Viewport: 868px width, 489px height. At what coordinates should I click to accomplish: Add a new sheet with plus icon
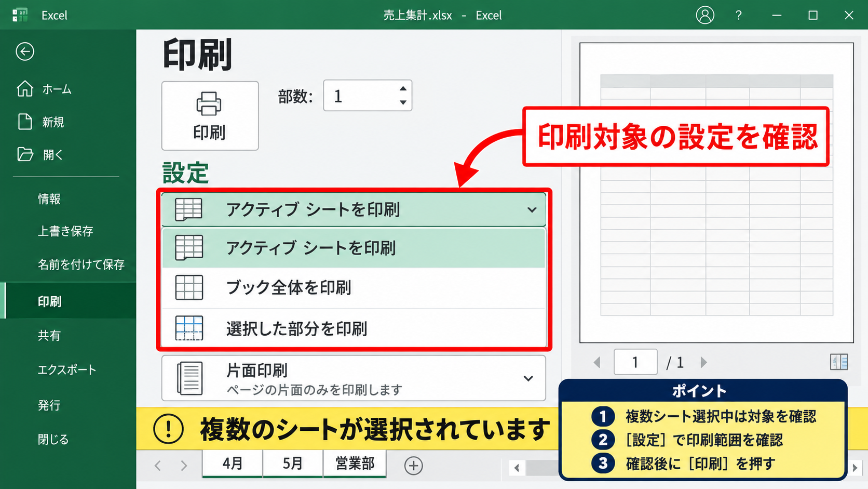pyautogui.click(x=414, y=466)
